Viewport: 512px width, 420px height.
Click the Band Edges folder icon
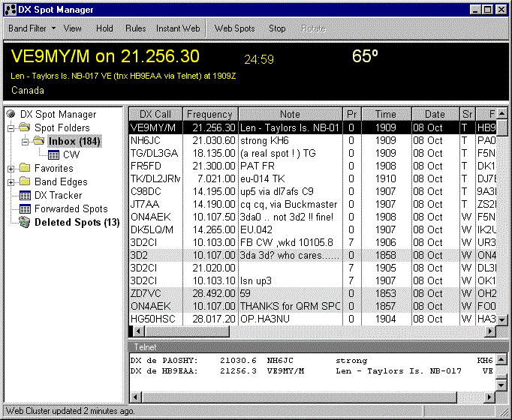tap(25, 181)
